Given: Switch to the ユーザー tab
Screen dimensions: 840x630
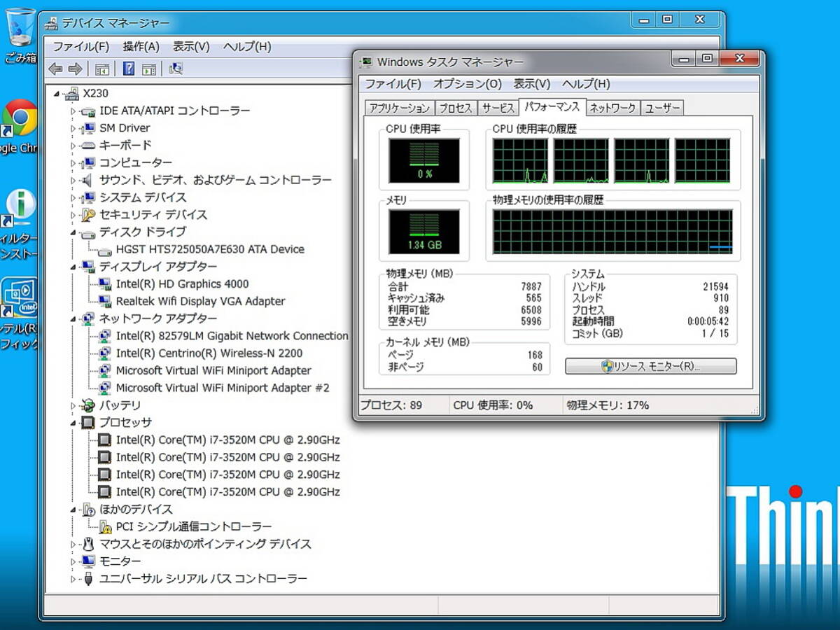Looking at the screenshot, I should (662, 108).
